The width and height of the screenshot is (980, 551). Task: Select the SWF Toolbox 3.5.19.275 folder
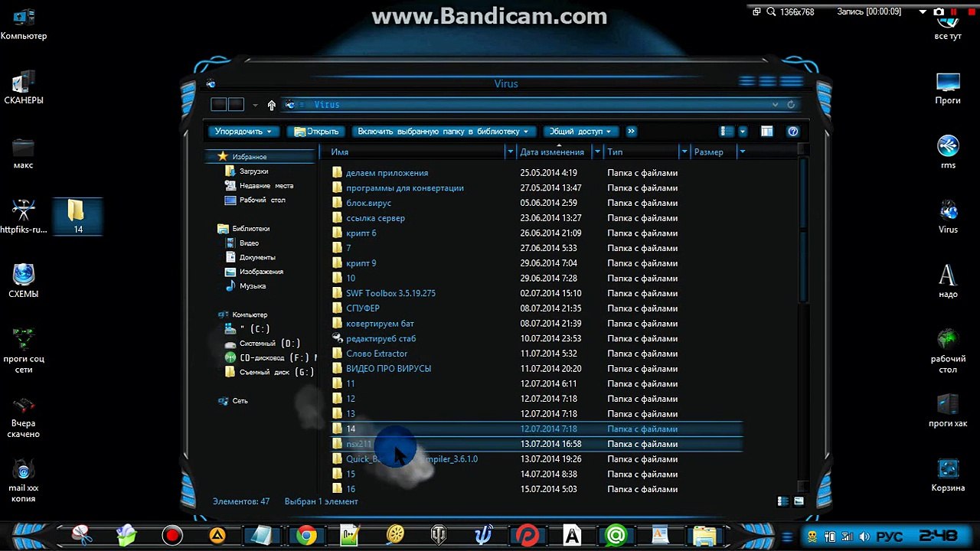(x=390, y=293)
